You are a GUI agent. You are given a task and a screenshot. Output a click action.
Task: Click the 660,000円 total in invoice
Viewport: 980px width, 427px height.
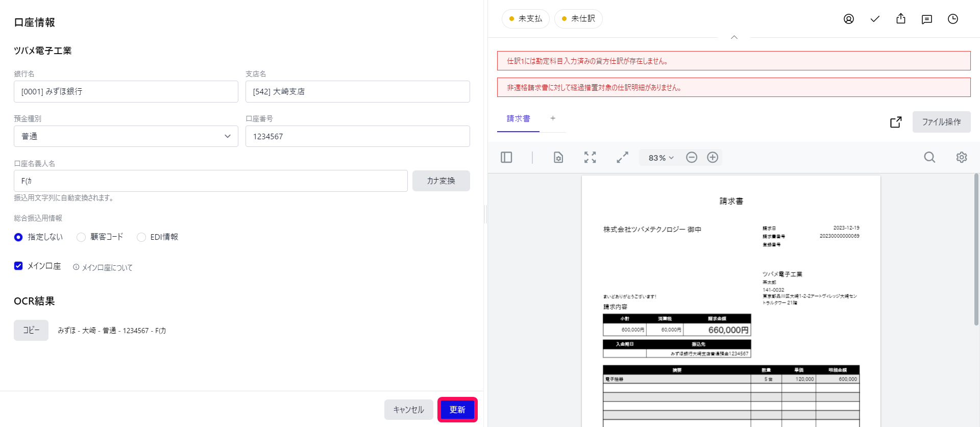coord(728,330)
